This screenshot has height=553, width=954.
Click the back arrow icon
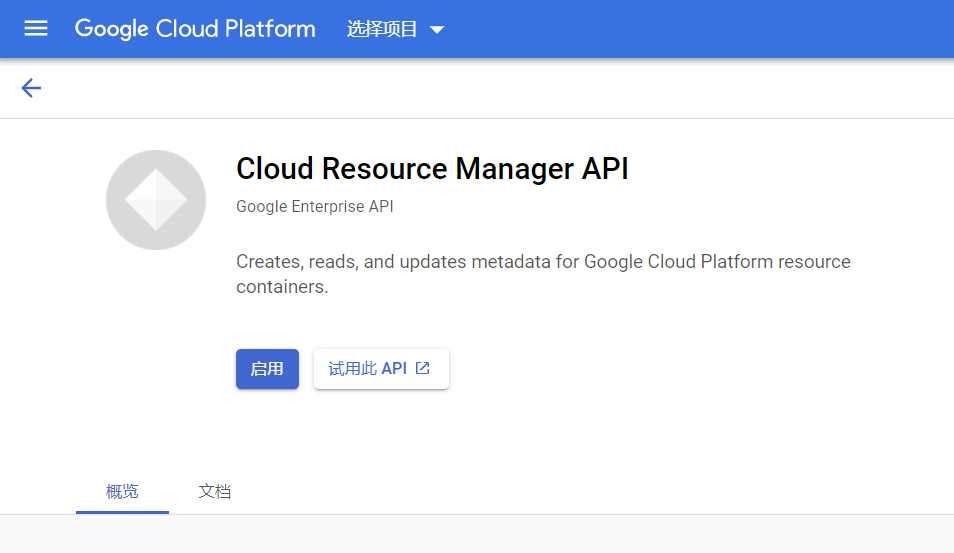[31, 88]
